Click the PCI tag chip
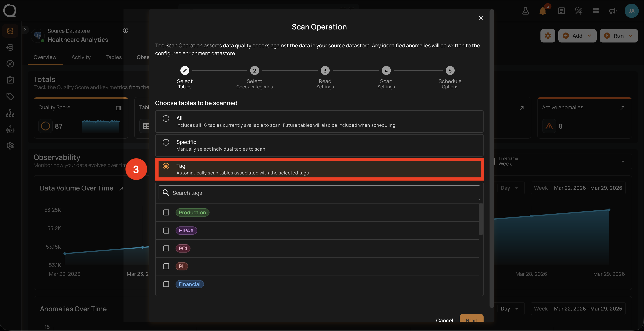 [183, 249]
